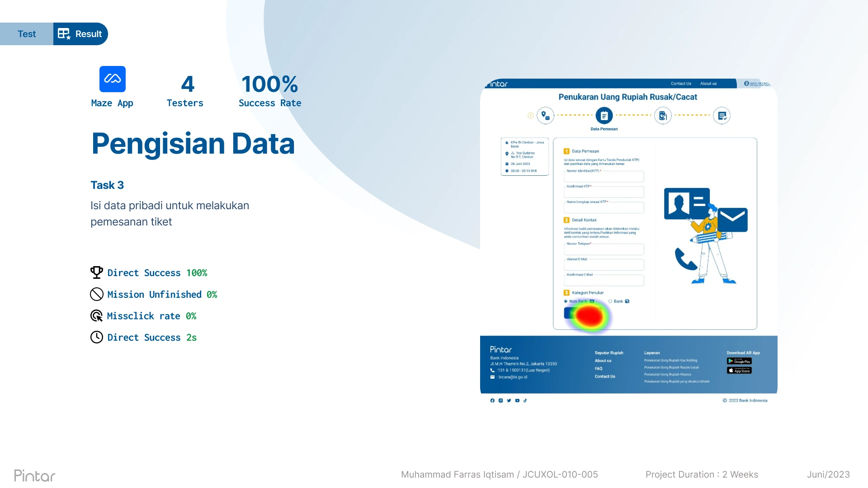
Task: Open the YouTube icon in footer
Action: 517,400
